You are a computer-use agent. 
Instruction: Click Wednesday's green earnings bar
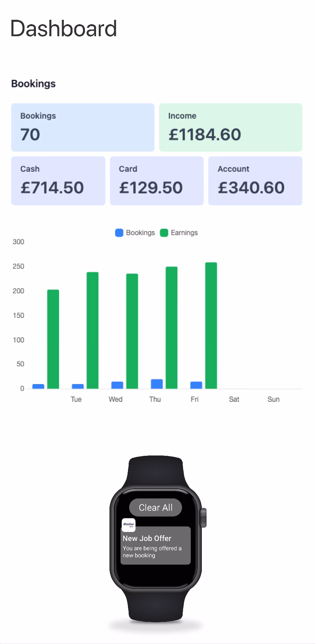click(x=132, y=331)
